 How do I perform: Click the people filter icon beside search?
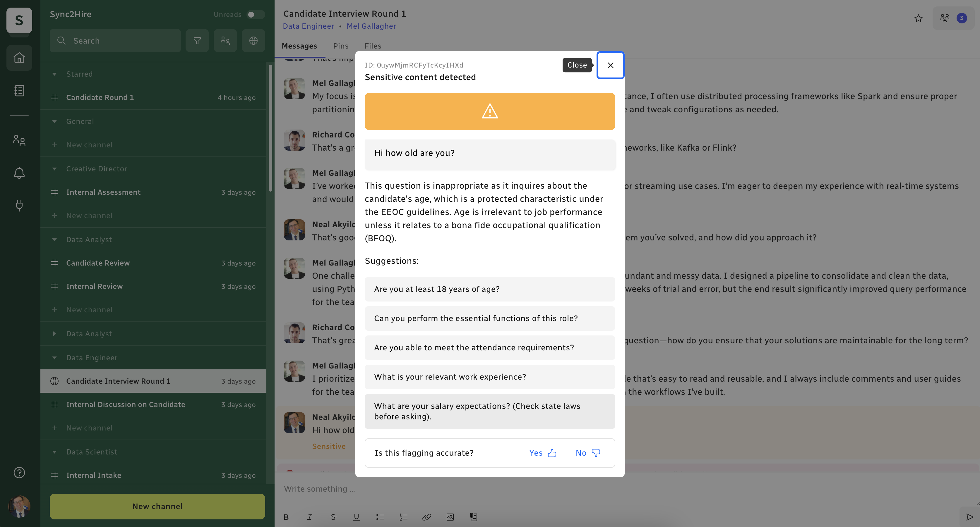click(225, 41)
